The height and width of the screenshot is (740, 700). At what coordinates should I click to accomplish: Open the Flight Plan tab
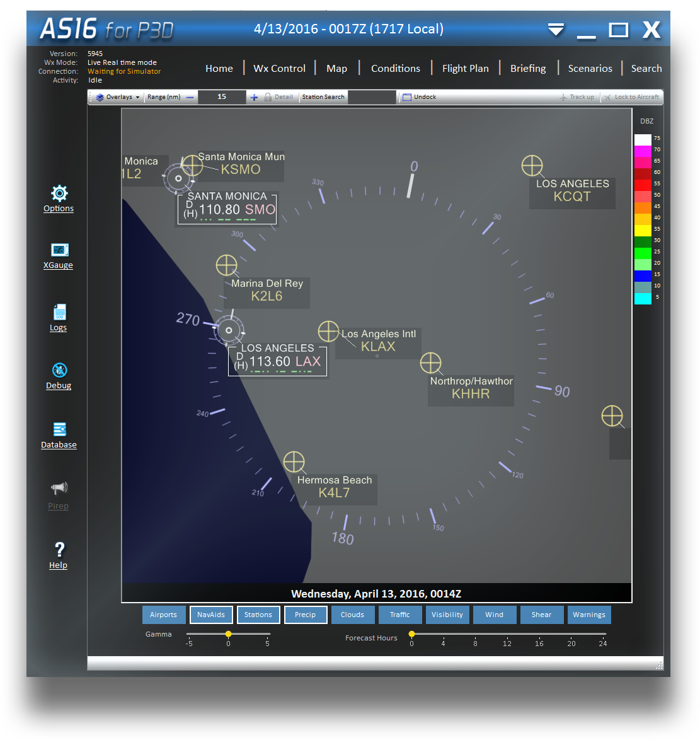466,68
